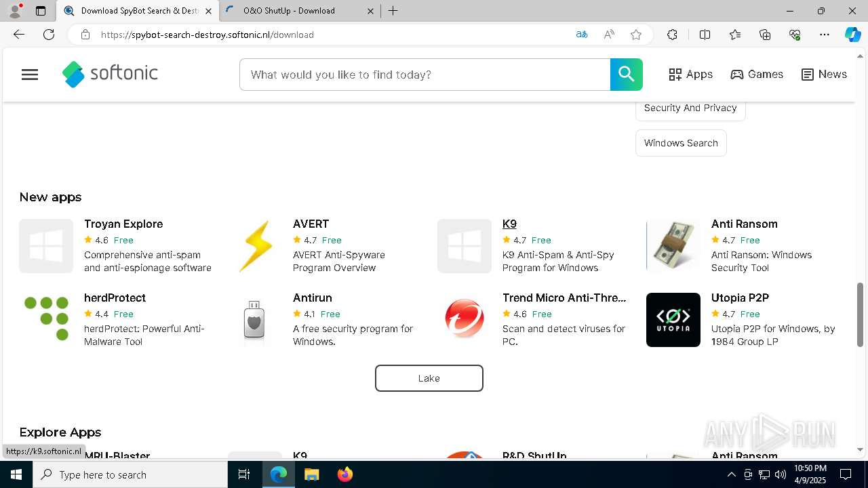Open the taskbar volume control

[781, 474]
